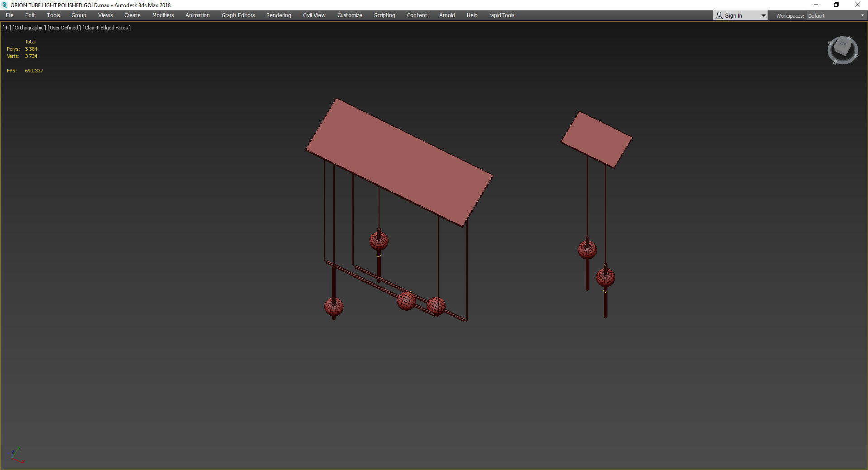The height and width of the screenshot is (470, 868).
Task: Close the 3ds Max window
Action: [857, 5]
